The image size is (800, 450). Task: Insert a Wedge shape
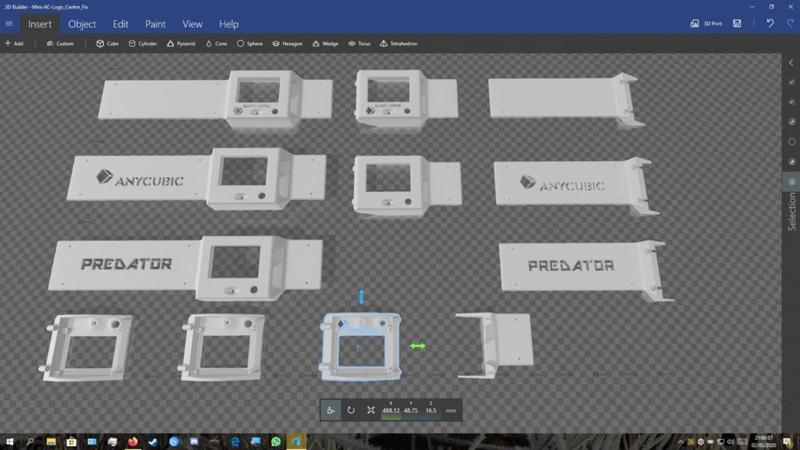326,44
